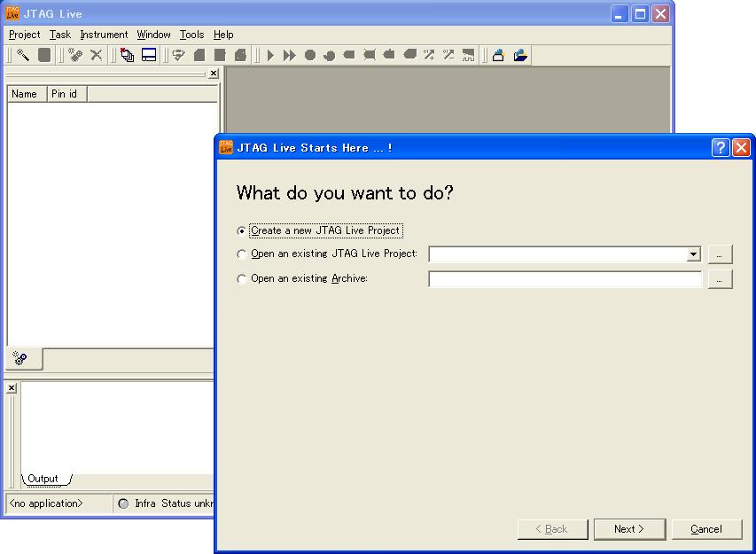Select Open an existing JTAG Live Project
The width and height of the screenshot is (756, 554).
pos(327,254)
